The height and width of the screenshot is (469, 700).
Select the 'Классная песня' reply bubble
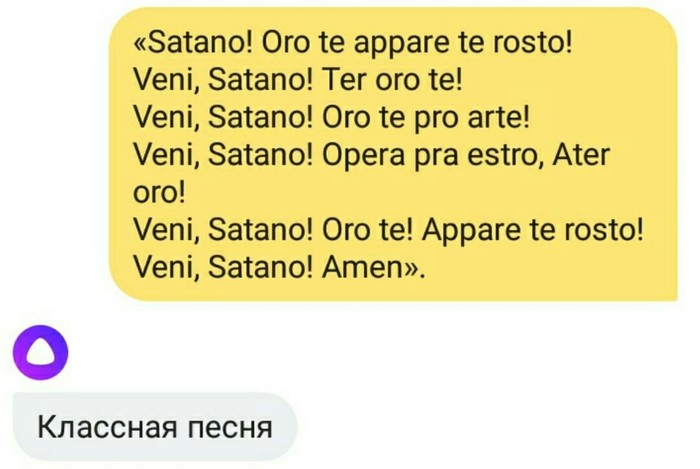[154, 427]
